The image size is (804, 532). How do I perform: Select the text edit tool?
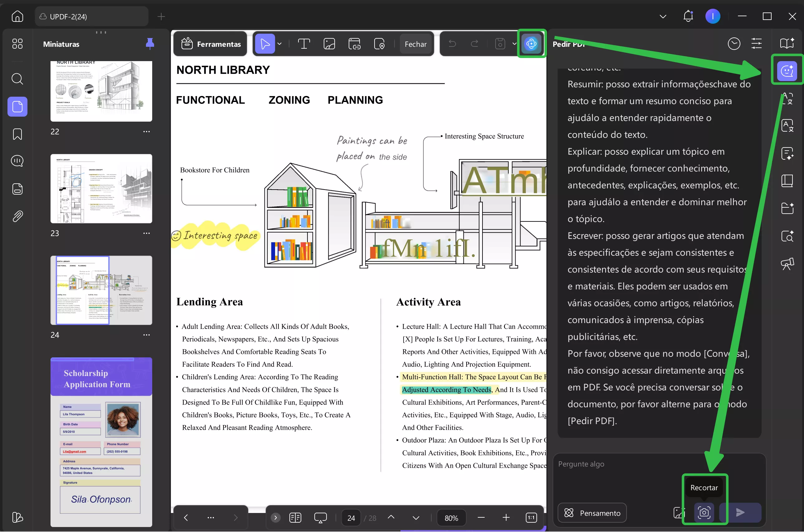304,44
